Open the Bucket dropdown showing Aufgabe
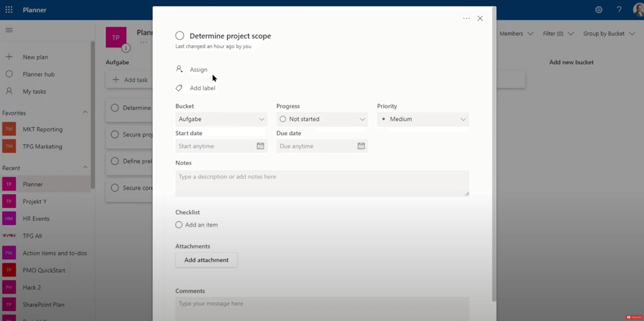The height and width of the screenshot is (321, 644). pyautogui.click(x=221, y=119)
